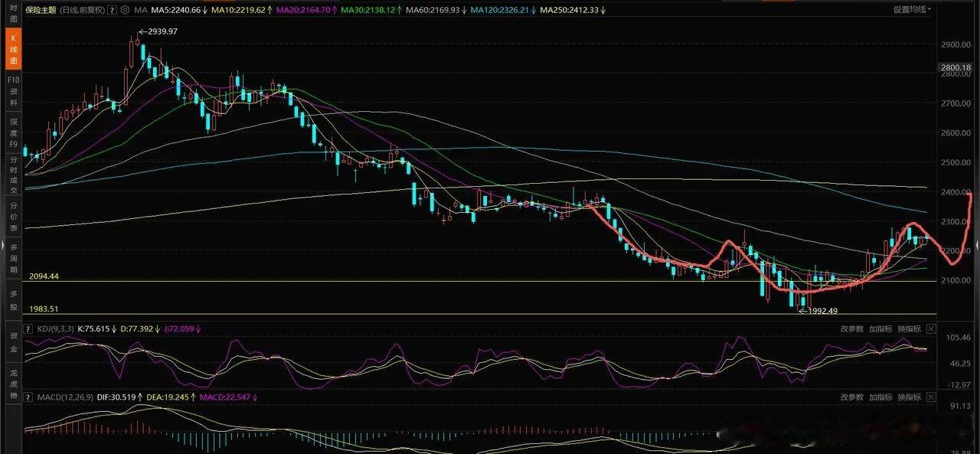This screenshot has height=454, width=980.
Task: Click 改参数 in the KDJ panel
Action: pos(851,328)
